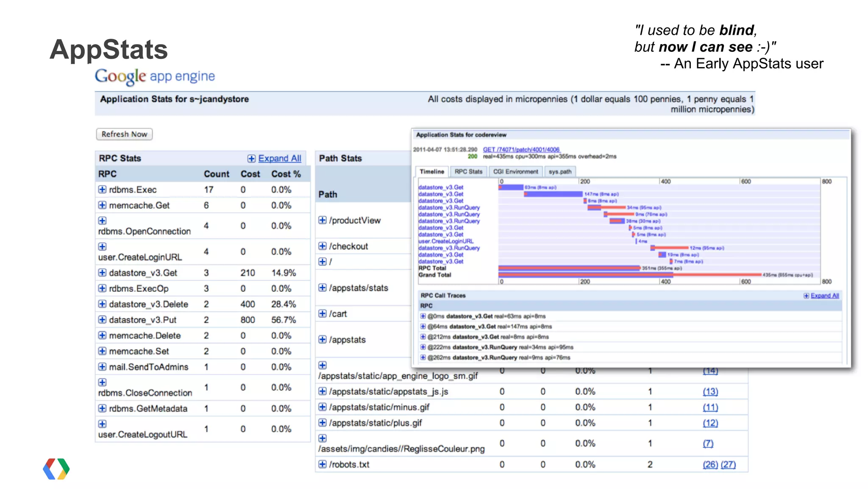The image size is (868, 489).
Task: Expand the datastore_v3.Put row
Action: 102,320
